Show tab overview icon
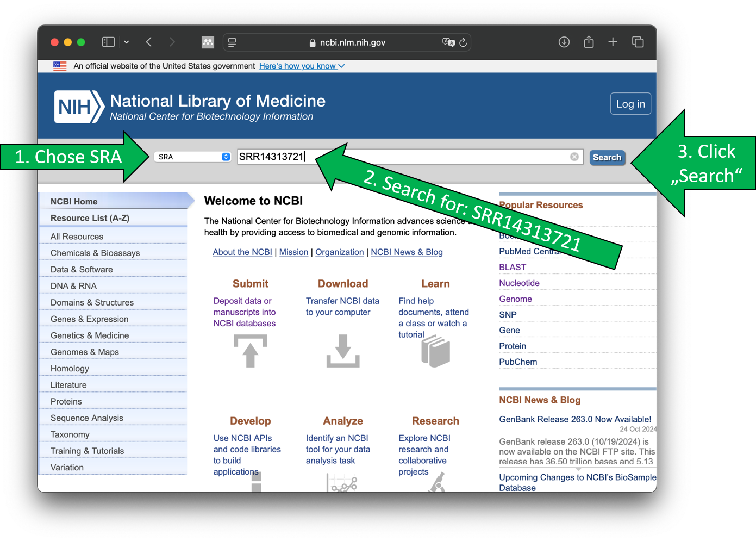This screenshot has height=541, width=756. pos(638,42)
